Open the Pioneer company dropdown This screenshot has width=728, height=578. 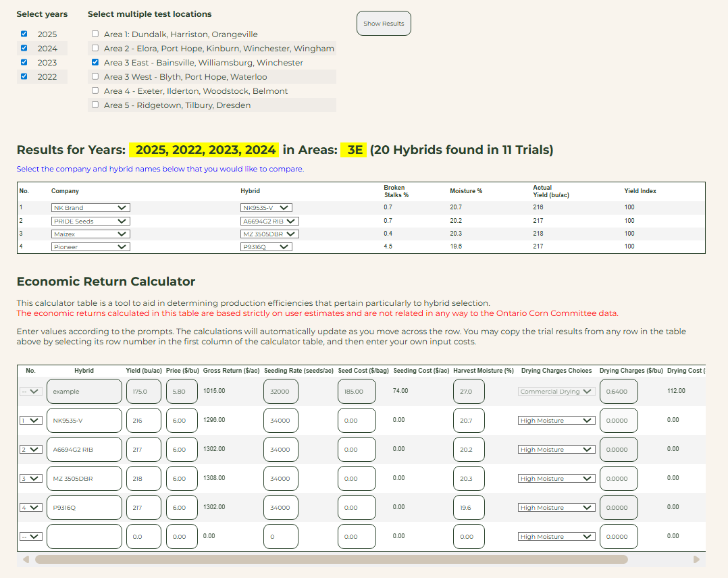pos(90,247)
